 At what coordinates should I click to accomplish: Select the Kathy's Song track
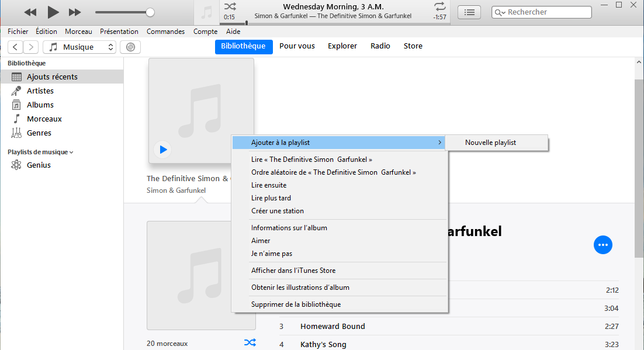(448, 344)
